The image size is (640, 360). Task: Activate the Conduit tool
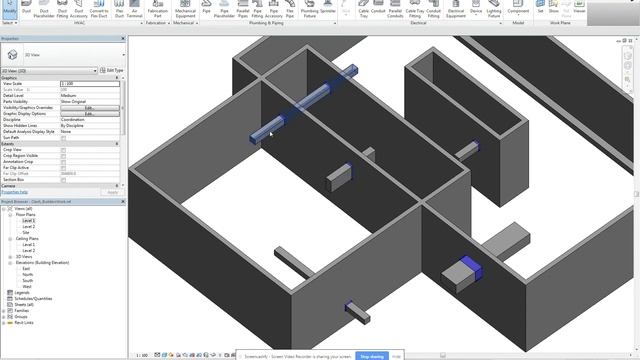click(x=378, y=8)
